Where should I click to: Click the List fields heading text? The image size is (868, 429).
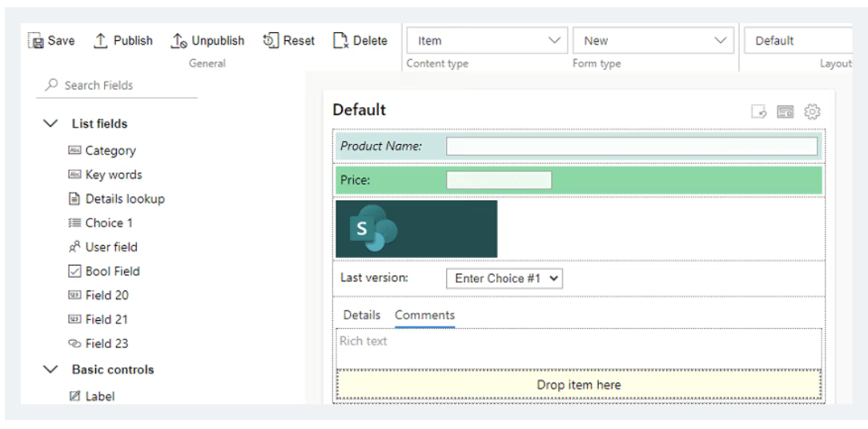click(x=99, y=123)
